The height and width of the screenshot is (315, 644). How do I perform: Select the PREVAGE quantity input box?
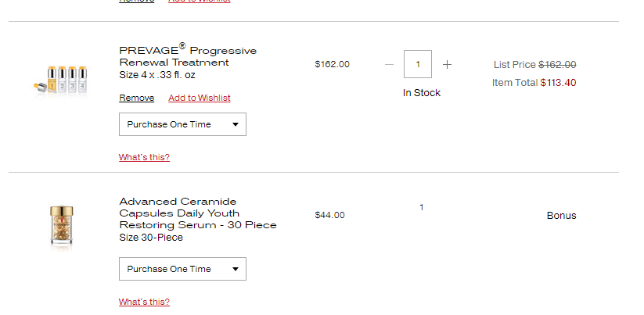tap(418, 64)
